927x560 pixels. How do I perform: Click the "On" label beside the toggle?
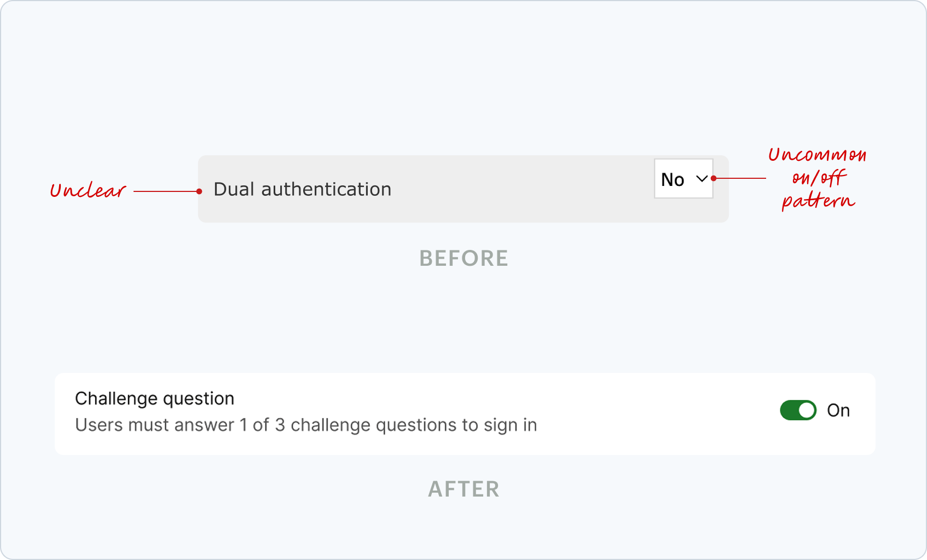(x=838, y=410)
